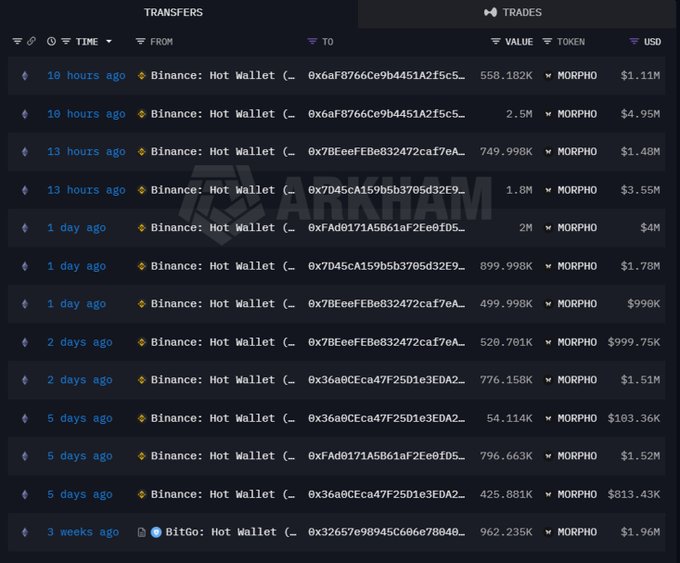Open the '13 hours ago' link on the 749.998K row
This screenshot has width=680, height=563.
(x=86, y=152)
